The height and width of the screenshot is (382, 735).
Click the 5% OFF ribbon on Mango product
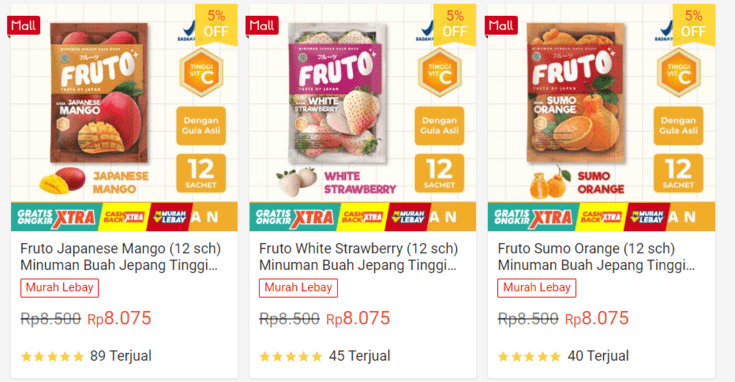pyautogui.click(x=216, y=24)
